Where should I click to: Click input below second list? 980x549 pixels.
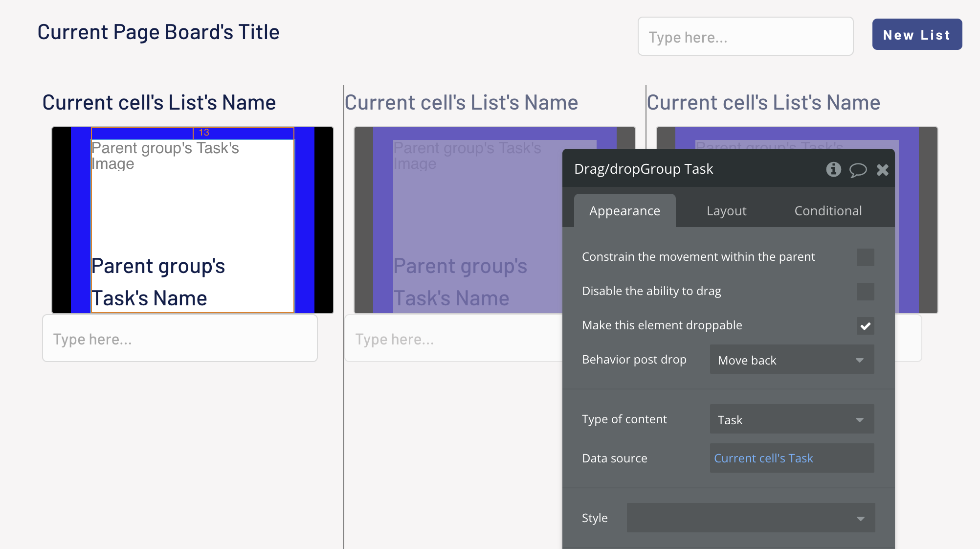point(453,339)
